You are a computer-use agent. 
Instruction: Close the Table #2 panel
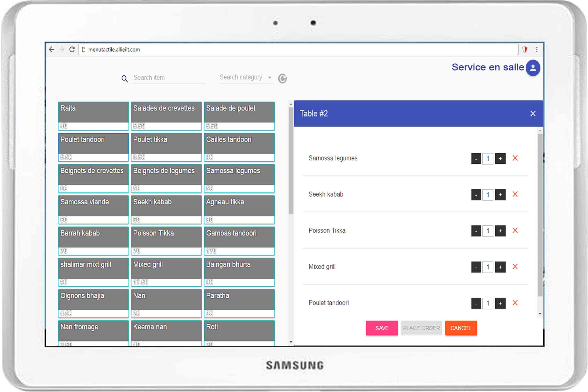point(533,114)
